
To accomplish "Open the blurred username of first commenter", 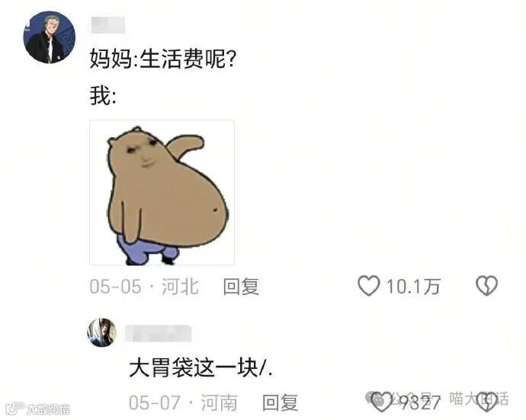I will 108,25.
